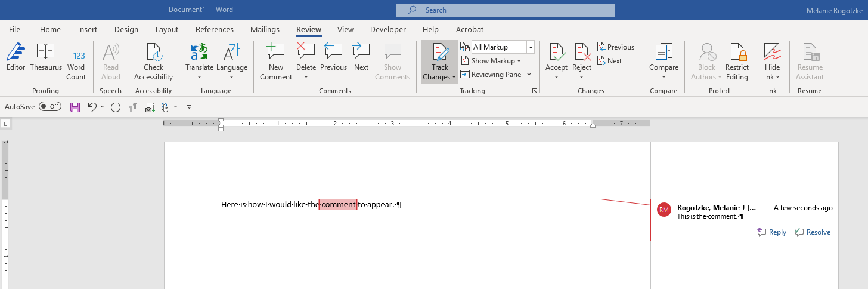This screenshot has height=289, width=868.
Task: Run Check Accessibility
Action: coord(154,62)
